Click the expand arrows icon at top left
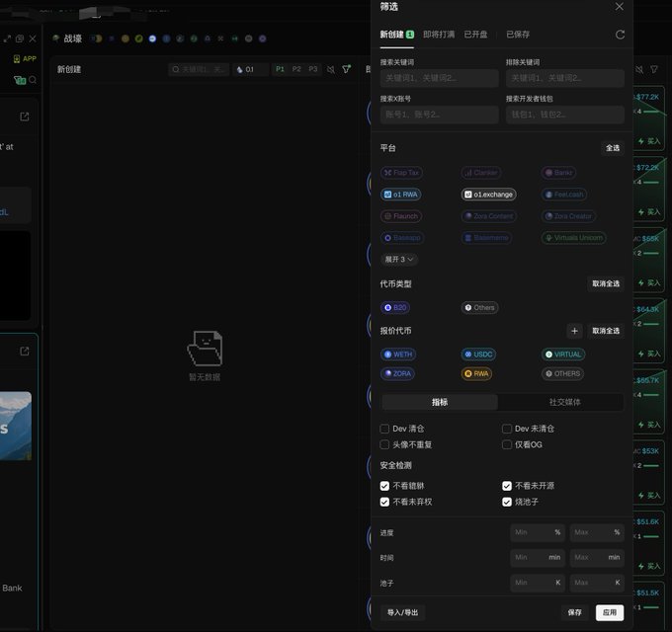Viewport: 672px width, 632px height. tap(7, 39)
